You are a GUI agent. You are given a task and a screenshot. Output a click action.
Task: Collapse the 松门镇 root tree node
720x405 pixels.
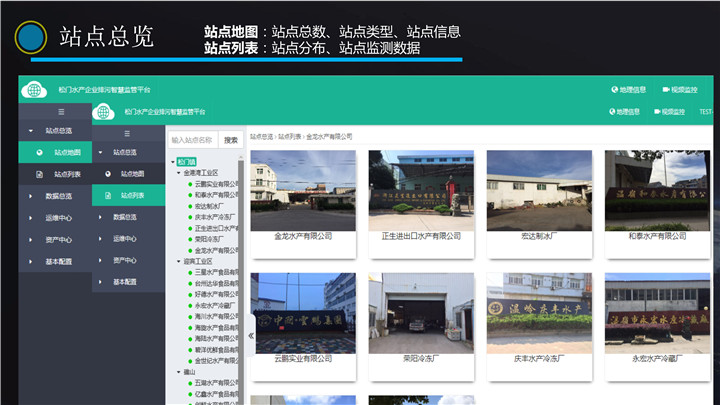[x=173, y=162]
